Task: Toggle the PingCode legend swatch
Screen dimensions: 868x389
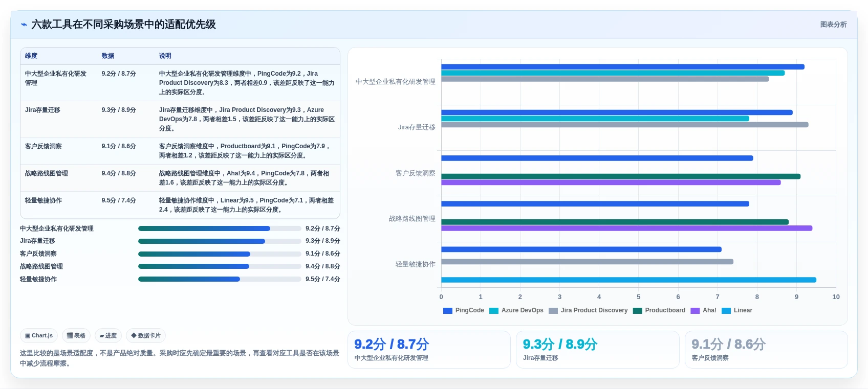Action: [448, 311]
